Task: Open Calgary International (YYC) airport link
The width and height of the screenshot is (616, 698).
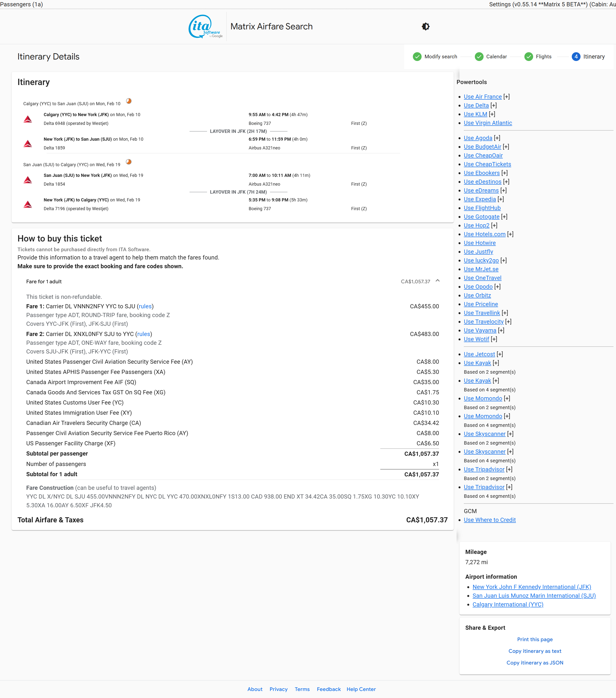Action: point(508,604)
